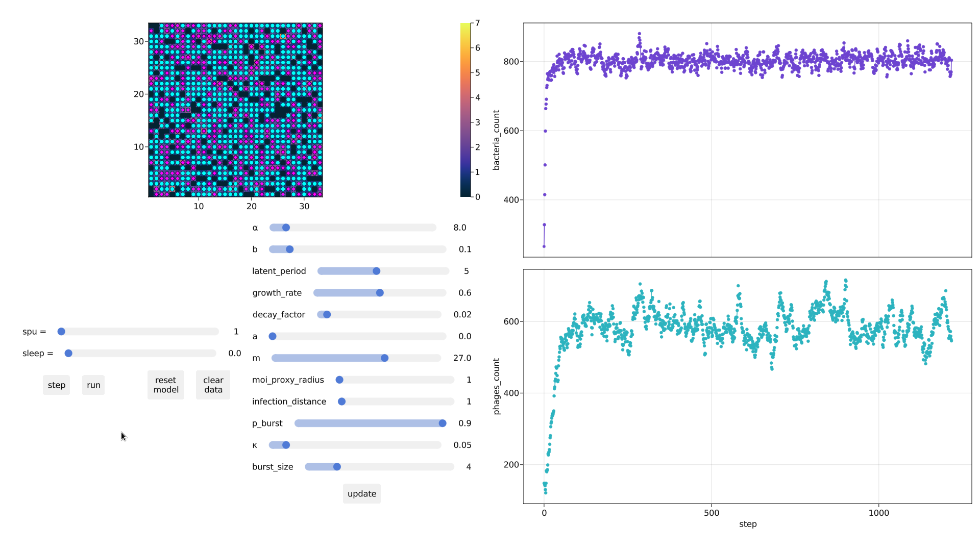The height and width of the screenshot is (551, 980).
Task: Click inside the bacteria_count scatter plot
Action: point(748,140)
